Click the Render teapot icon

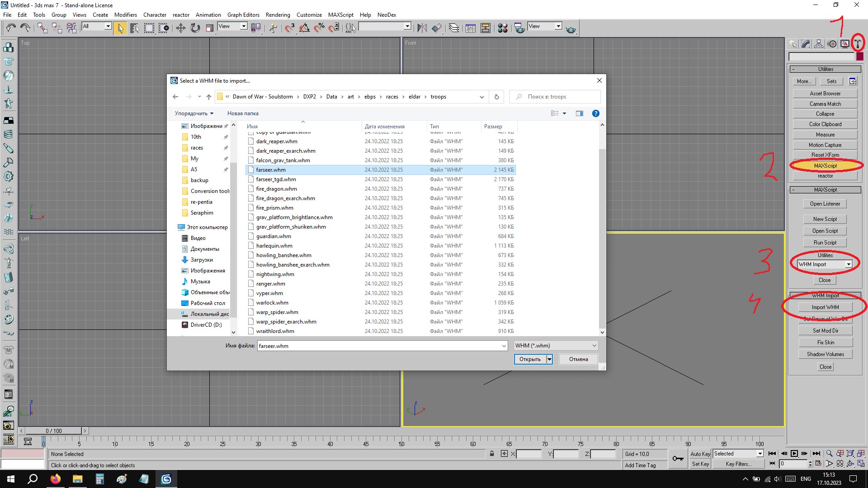coord(571,29)
